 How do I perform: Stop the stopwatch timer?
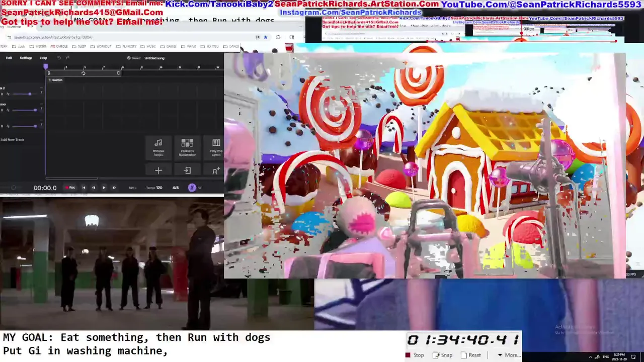point(415,355)
